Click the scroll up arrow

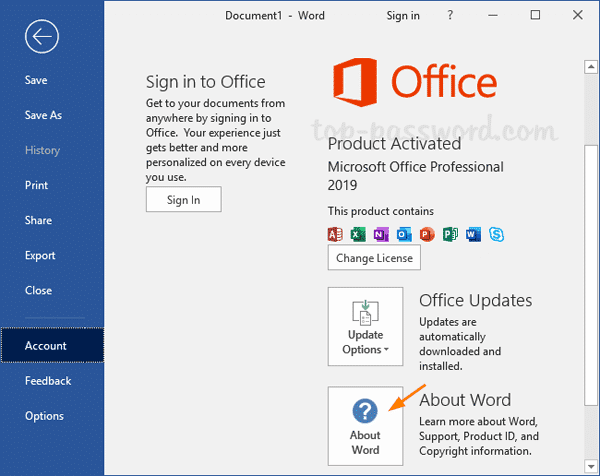tap(591, 67)
